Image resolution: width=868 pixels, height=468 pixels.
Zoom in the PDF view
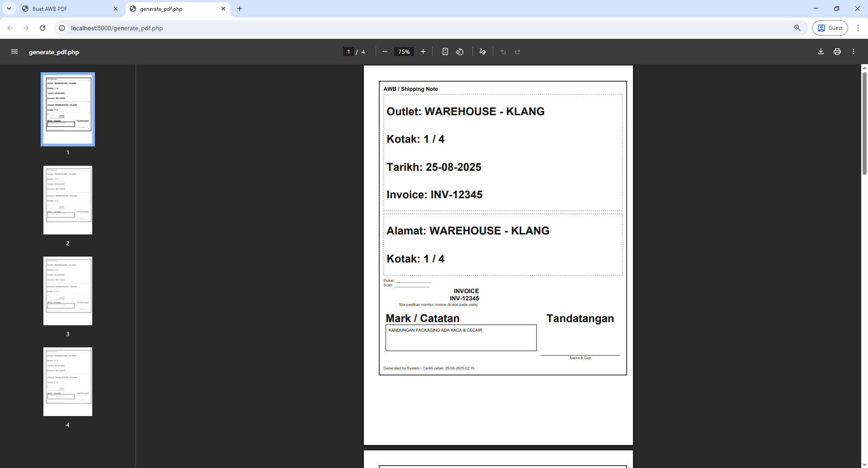[x=423, y=51]
